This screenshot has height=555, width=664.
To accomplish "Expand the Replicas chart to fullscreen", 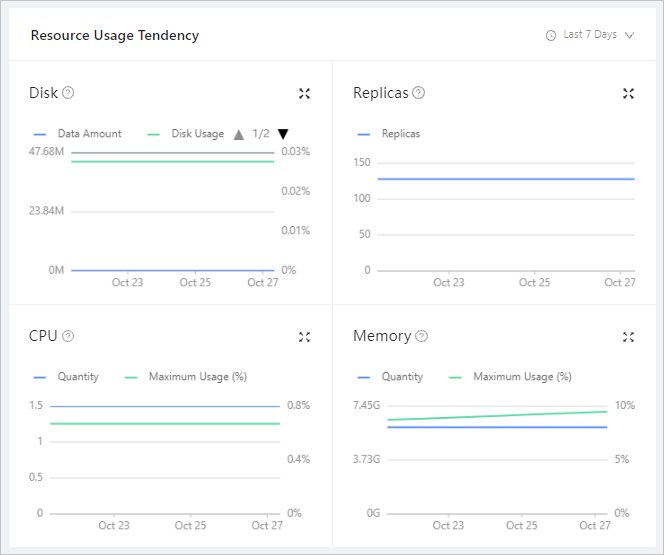I will pyautogui.click(x=628, y=93).
